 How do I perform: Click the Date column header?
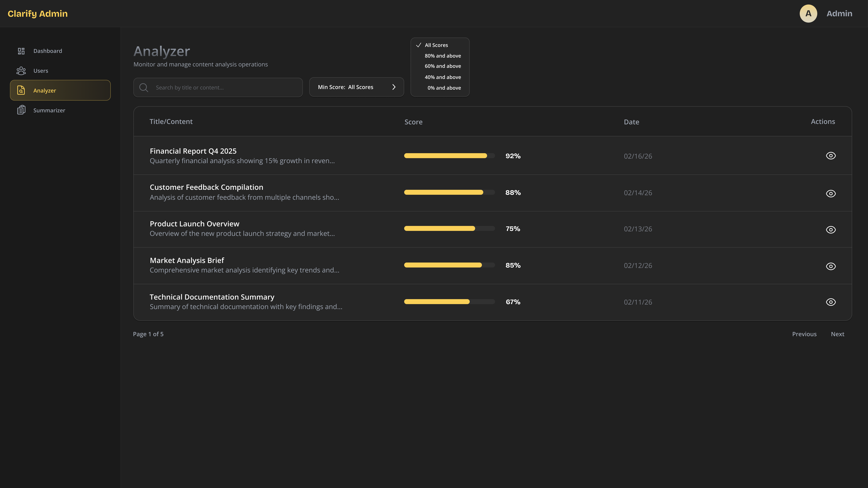tap(631, 122)
